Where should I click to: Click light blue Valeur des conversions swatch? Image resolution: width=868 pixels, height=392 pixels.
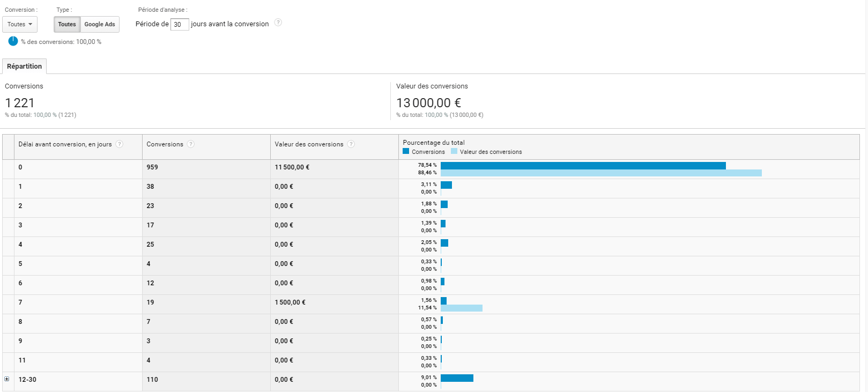[454, 152]
